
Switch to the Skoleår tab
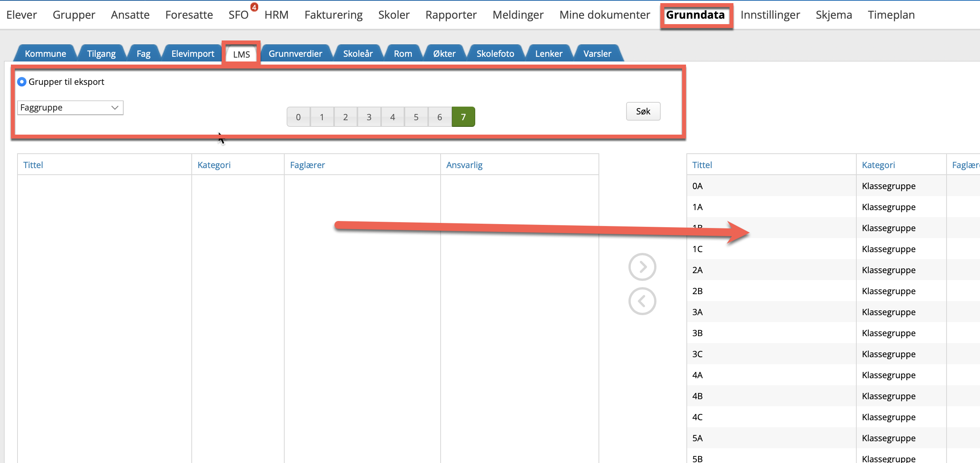[358, 54]
